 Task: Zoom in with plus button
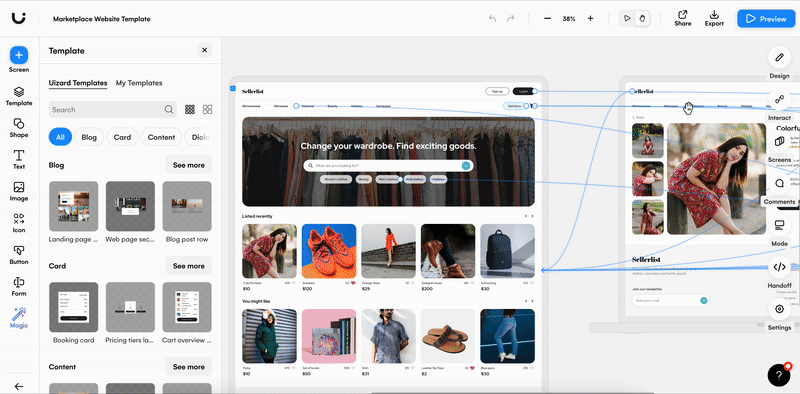point(590,18)
